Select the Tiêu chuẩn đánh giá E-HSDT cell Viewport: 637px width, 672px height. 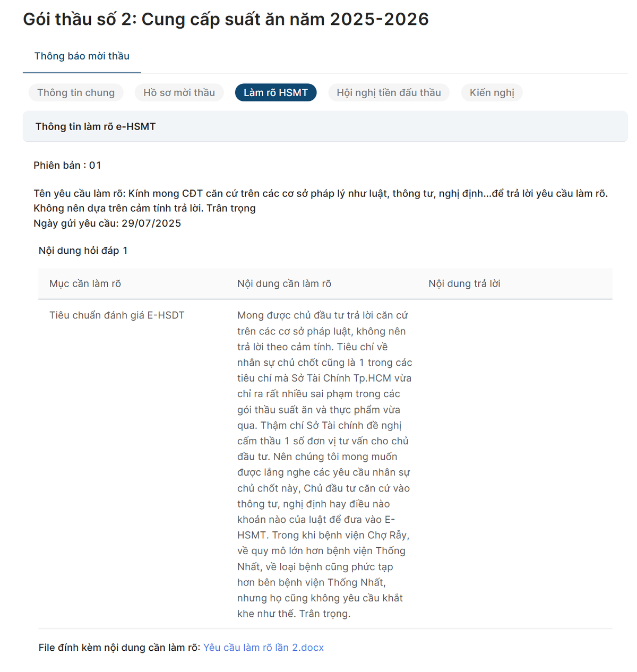click(x=117, y=315)
